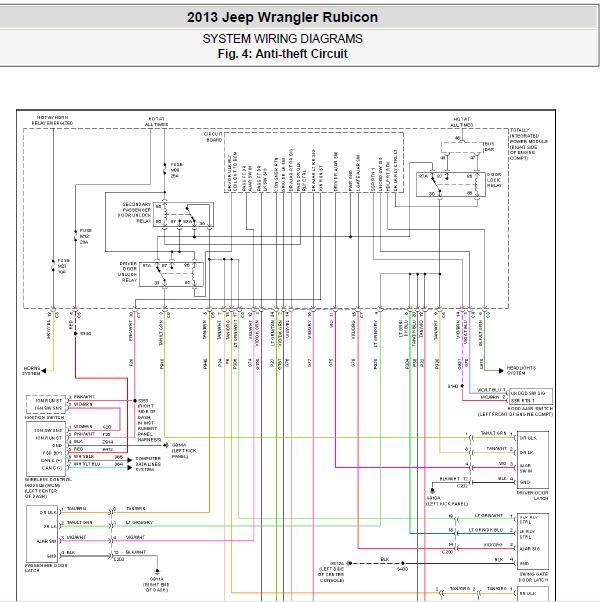Click 'WHT/LT BLU' CAN C wire label
This screenshot has width=600, height=602.
(87, 464)
